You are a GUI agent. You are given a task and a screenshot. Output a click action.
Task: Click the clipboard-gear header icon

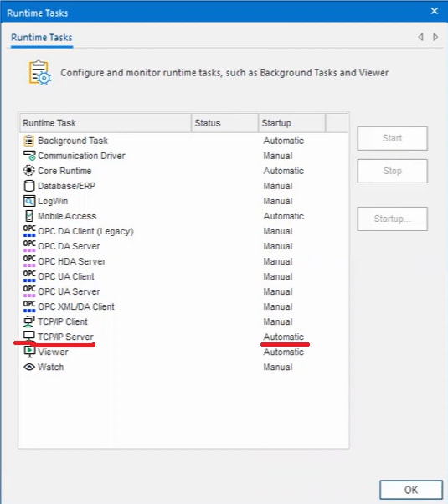point(39,73)
